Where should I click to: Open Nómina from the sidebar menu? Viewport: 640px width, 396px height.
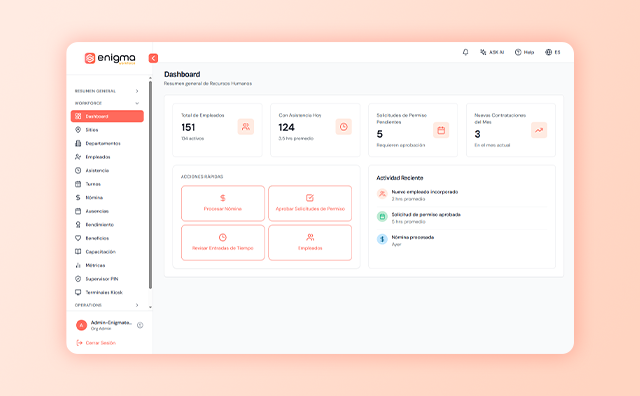pyautogui.click(x=107, y=198)
